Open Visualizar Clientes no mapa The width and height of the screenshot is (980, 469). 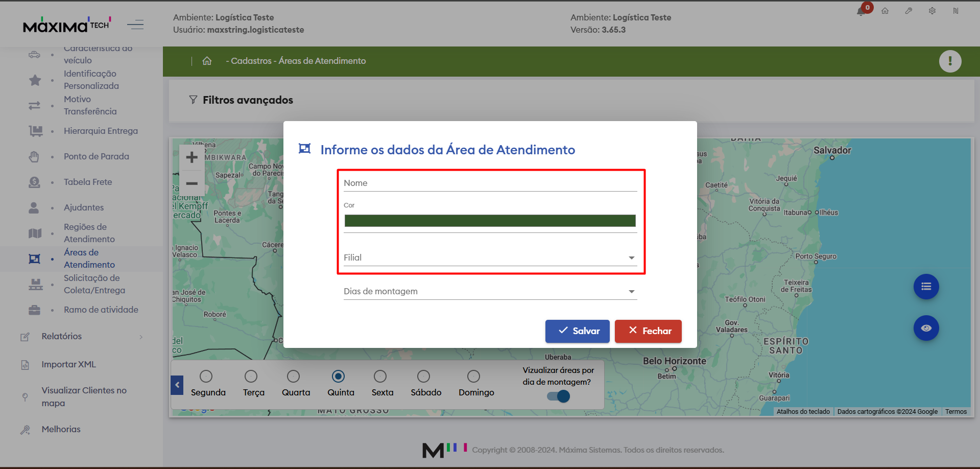[x=84, y=396]
